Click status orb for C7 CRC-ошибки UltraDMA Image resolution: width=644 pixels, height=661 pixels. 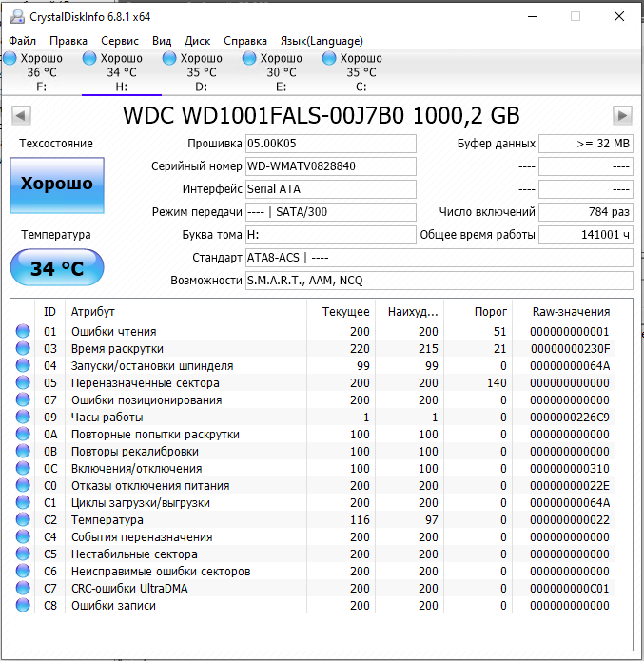tap(23, 588)
